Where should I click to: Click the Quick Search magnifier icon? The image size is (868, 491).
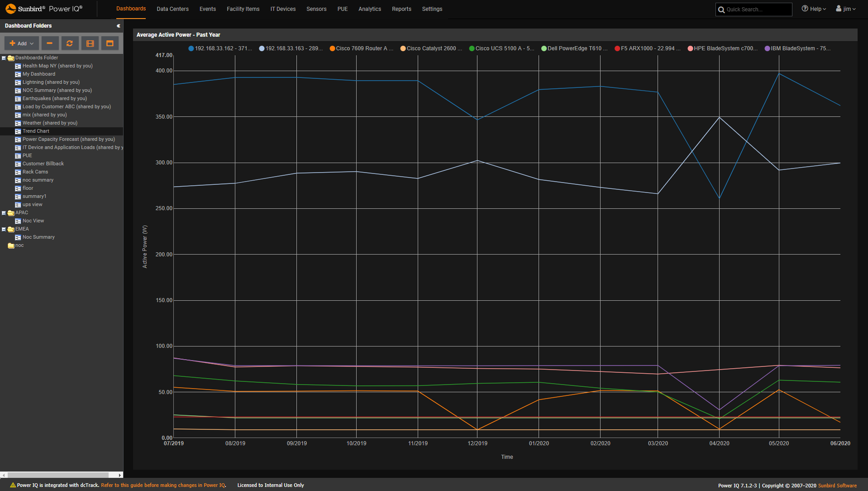coord(722,9)
